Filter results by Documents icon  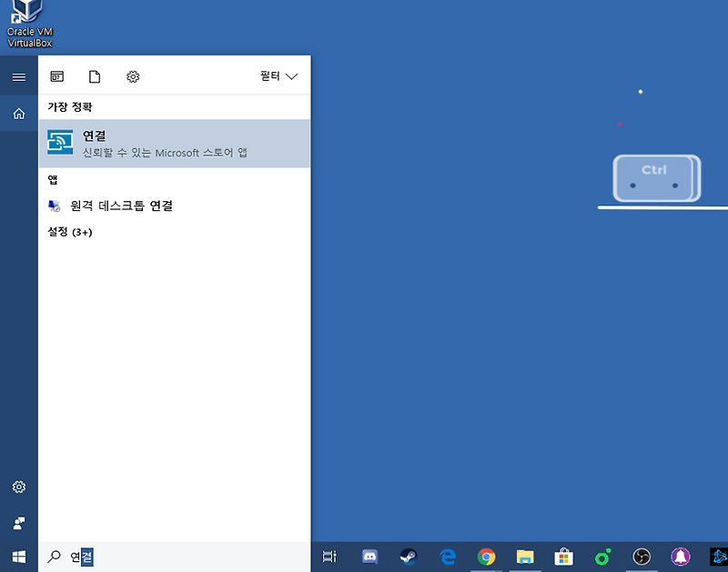point(95,76)
